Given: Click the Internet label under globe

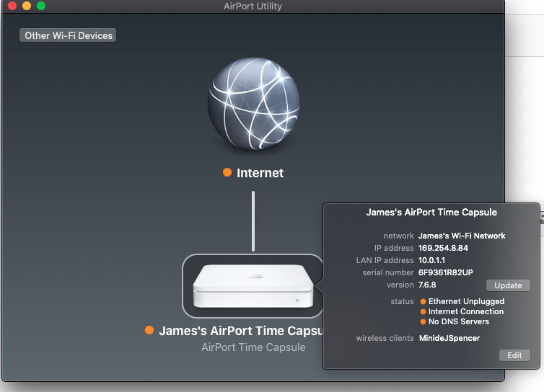Looking at the screenshot, I should (260, 173).
